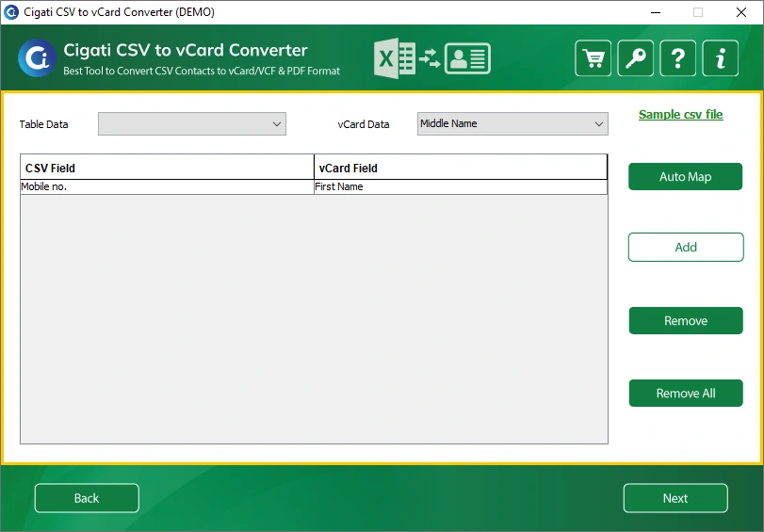Click the key activation icon
764x532 pixels.
(635, 58)
